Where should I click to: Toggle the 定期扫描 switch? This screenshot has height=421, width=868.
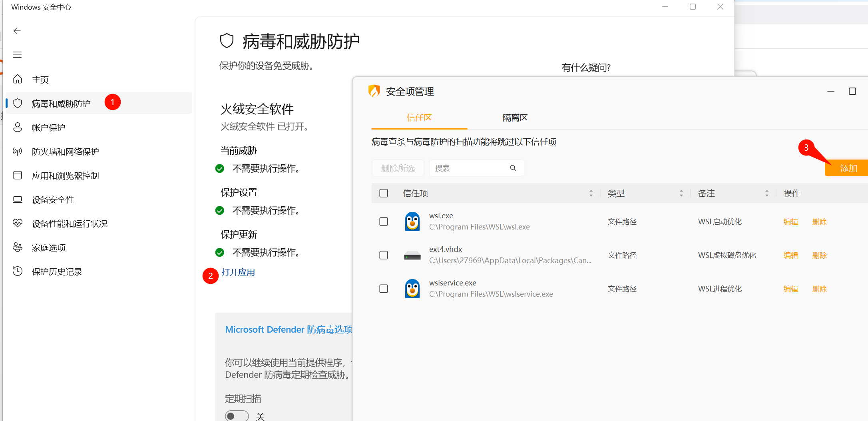pyautogui.click(x=237, y=416)
